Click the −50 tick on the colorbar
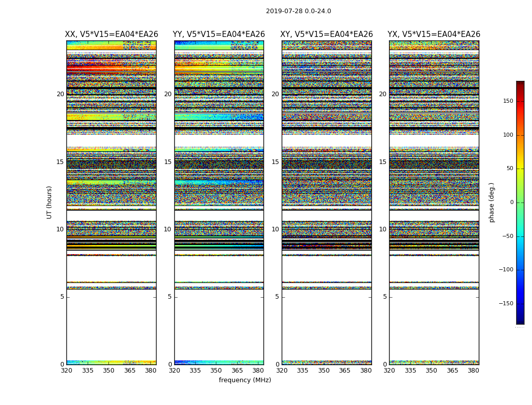Image resolution: width=532 pixels, height=405 pixels. click(507, 236)
